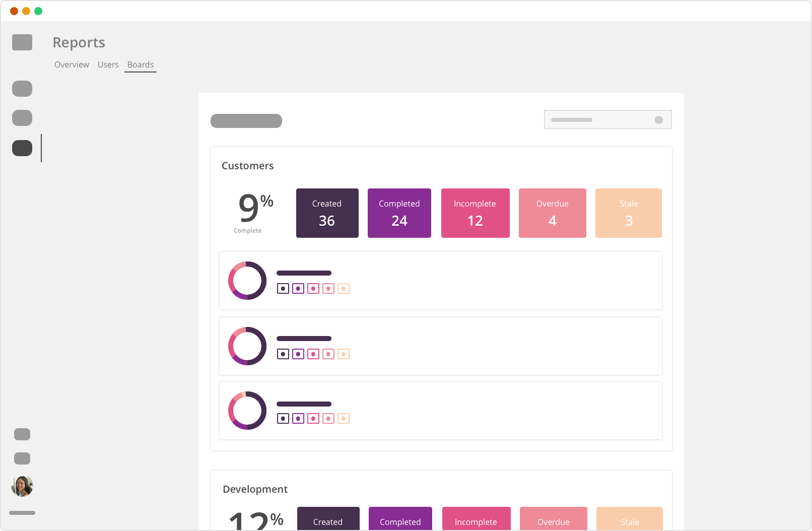Toggle first row's dark purple Created checkbox
812x531 pixels.
click(x=283, y=289)
